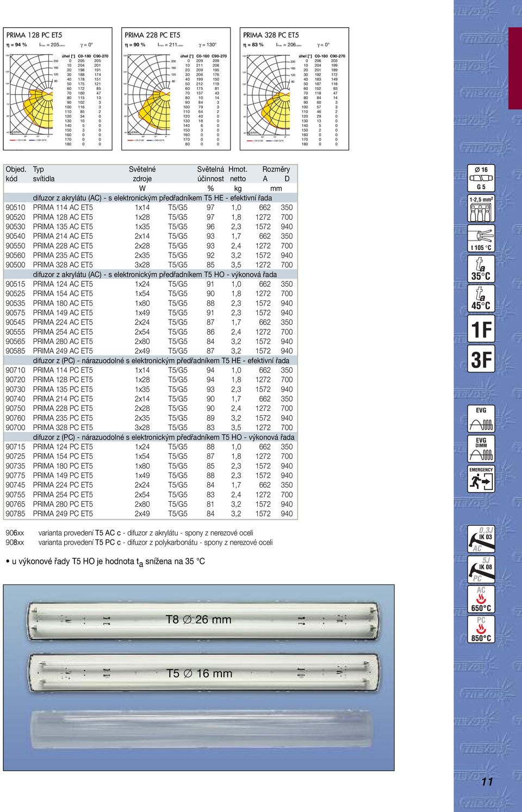Click the EVG electronic ballast icon
The image size is (522, 812).
[x=481, y=419]
